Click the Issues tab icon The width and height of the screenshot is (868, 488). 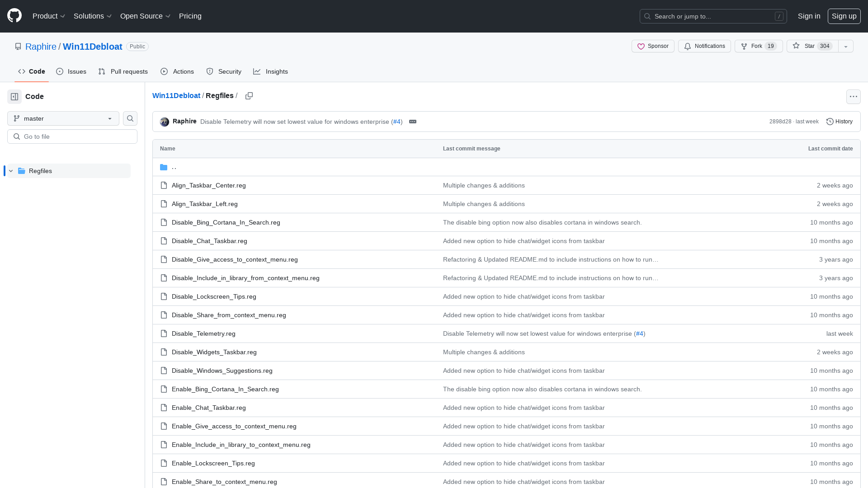[59, 71]
